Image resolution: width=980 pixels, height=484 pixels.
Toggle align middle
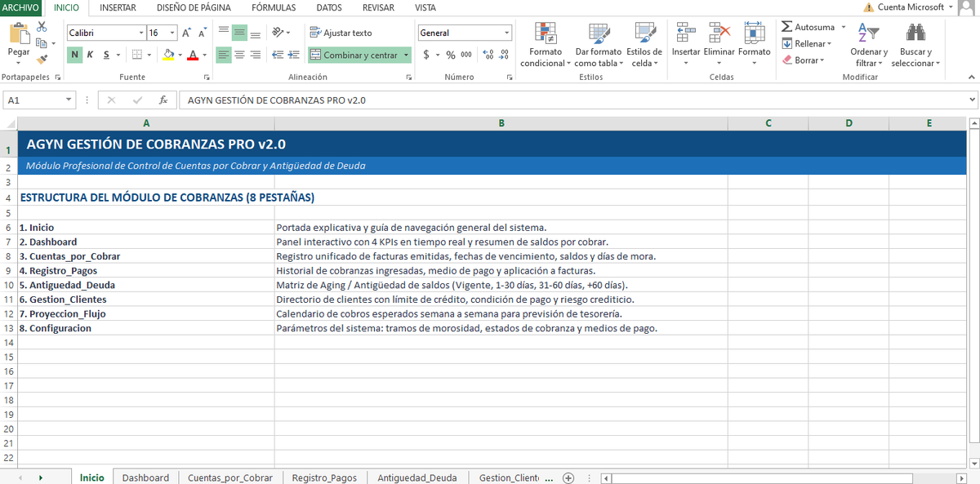click(239, 33)
